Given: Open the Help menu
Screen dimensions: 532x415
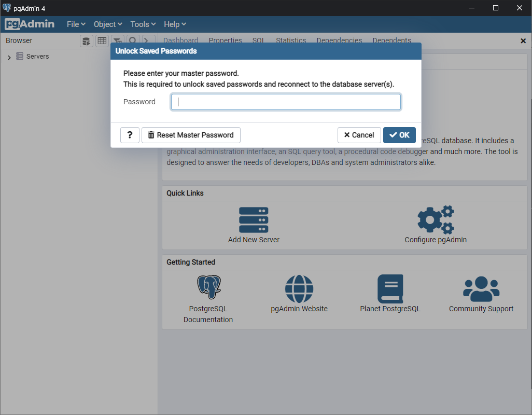Looking at the screenshot, I should coord(175,24).
